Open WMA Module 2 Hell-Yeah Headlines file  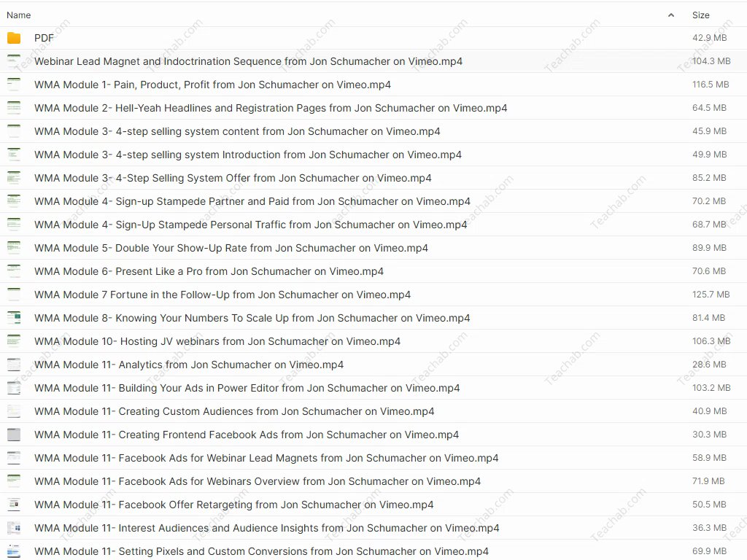270,108
